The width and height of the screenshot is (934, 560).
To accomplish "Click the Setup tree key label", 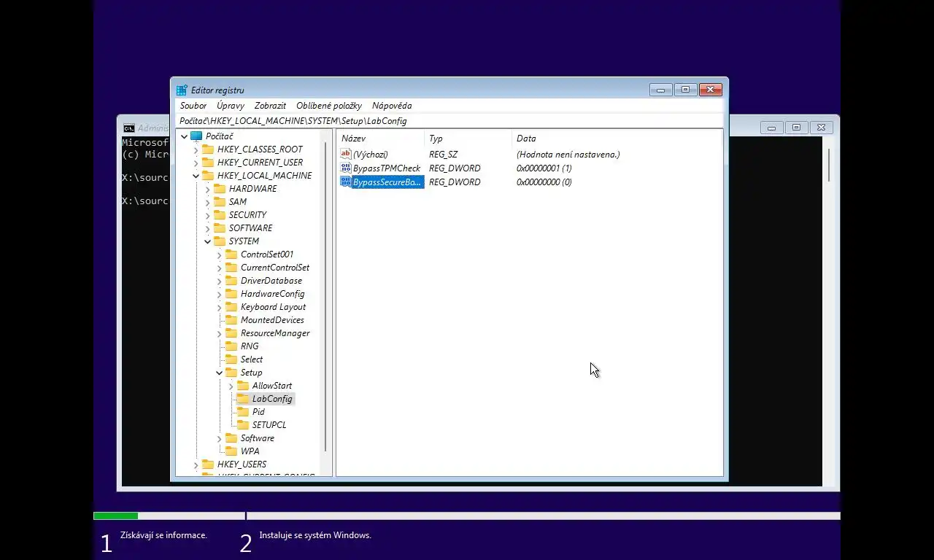I will pyautogui.click(x=251, y=373).
